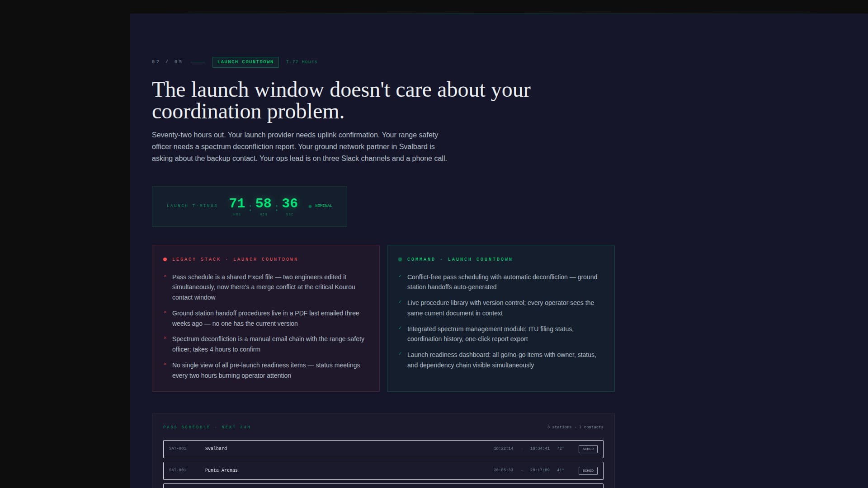Toggle the SAT-001 tag on the Svalbard row
This screenshot has height=488, width=868.
tap(177, 449)
